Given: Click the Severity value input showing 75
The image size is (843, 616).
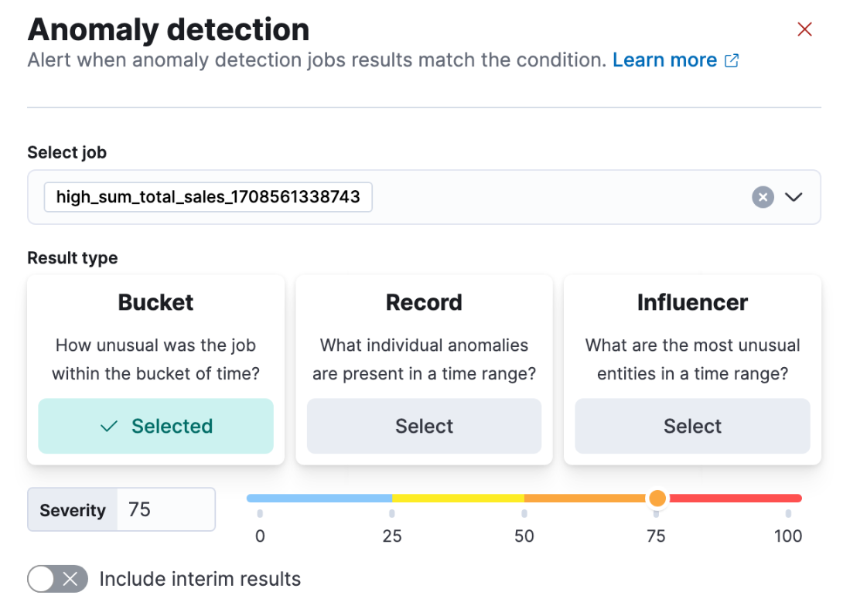Looking at the screenshot, I should click(x=166, y=509).
